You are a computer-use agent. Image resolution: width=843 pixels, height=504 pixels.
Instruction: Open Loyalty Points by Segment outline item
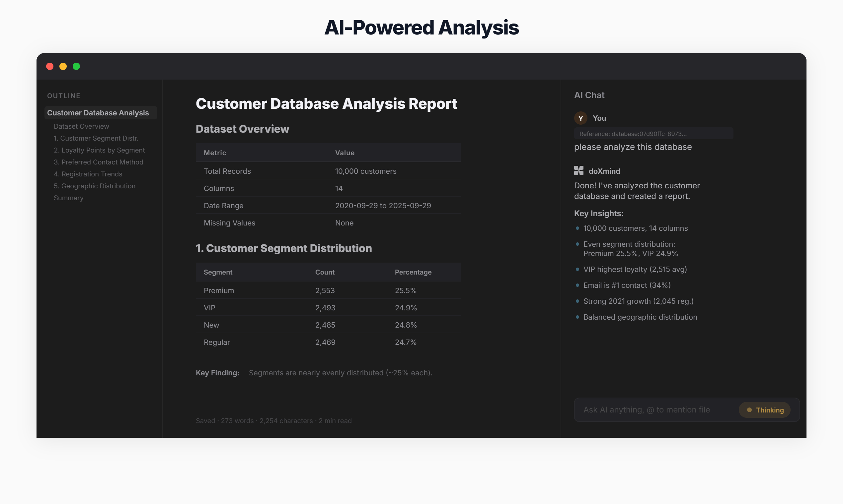pyautogui.click(x=99, y=150)
